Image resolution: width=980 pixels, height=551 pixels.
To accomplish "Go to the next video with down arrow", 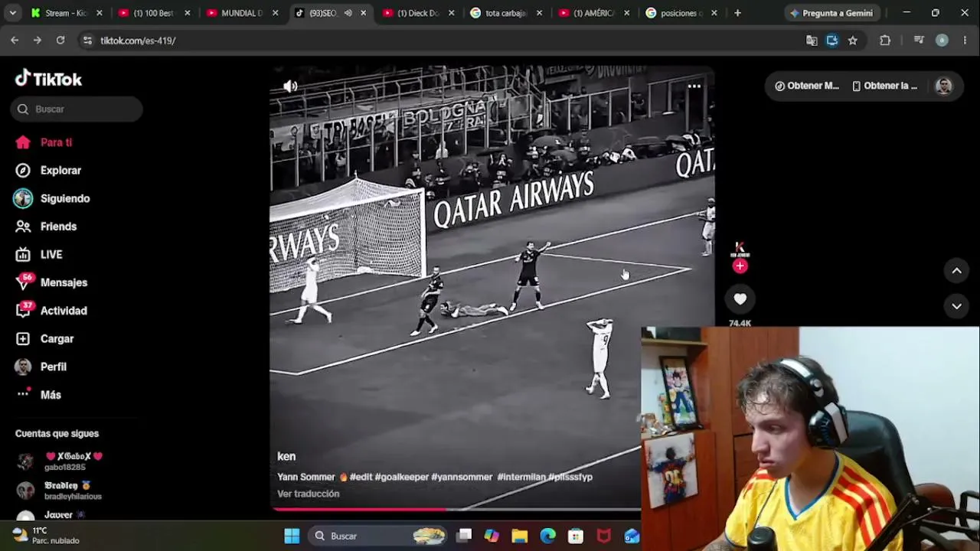I will 956,306.
